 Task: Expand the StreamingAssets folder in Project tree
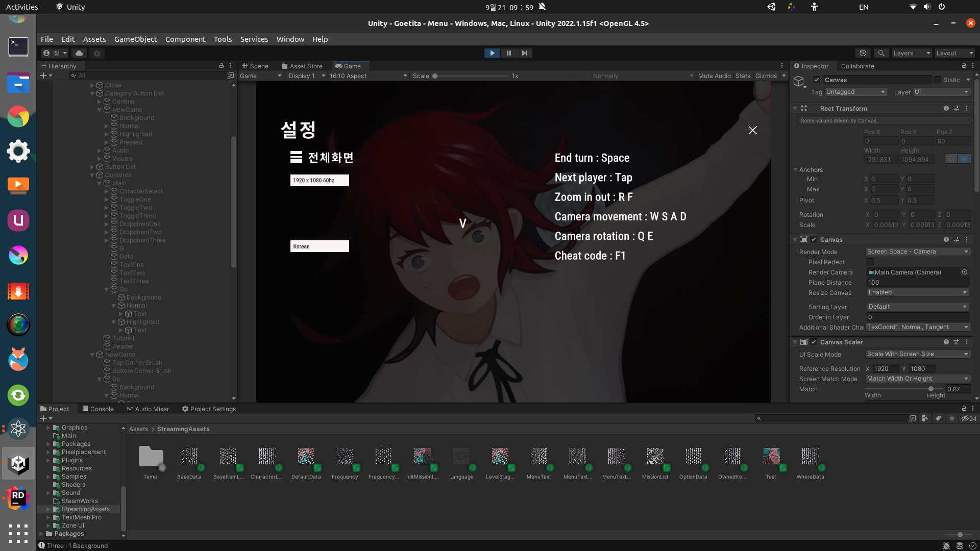[48, 509]
